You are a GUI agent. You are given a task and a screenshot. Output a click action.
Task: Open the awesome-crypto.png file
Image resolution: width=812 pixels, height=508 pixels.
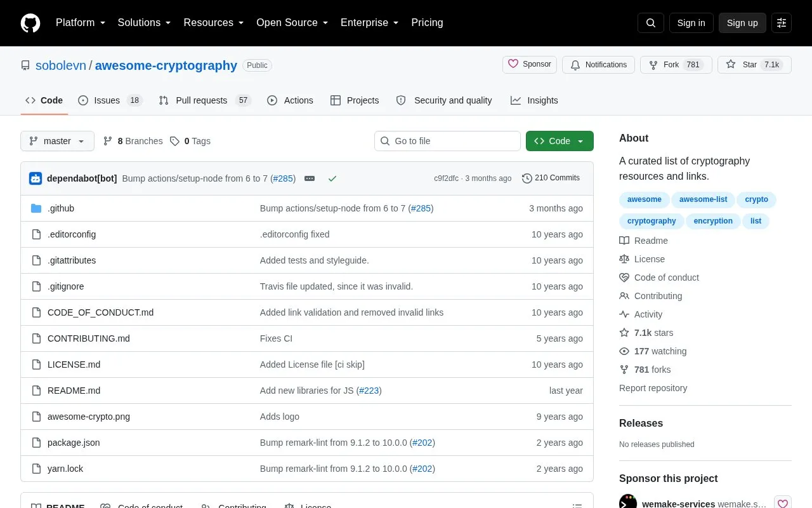pyautogui.click(x=89, y=417)
